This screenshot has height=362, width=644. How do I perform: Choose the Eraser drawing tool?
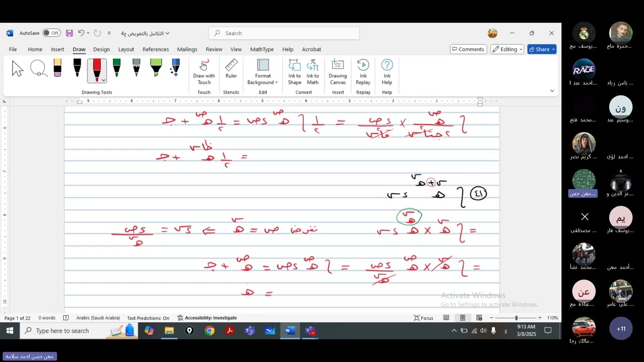tap(57, 68)
